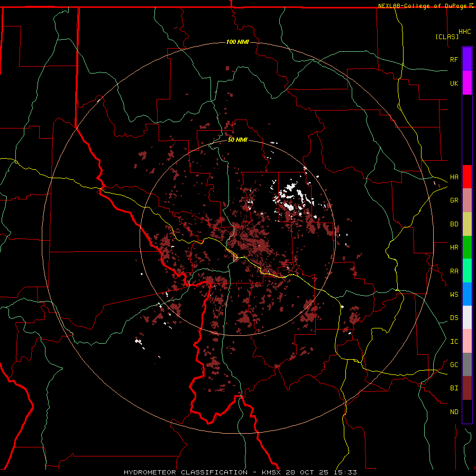Click the HR legend label
Screen dimensions: 476x476
tap(454, 247)
